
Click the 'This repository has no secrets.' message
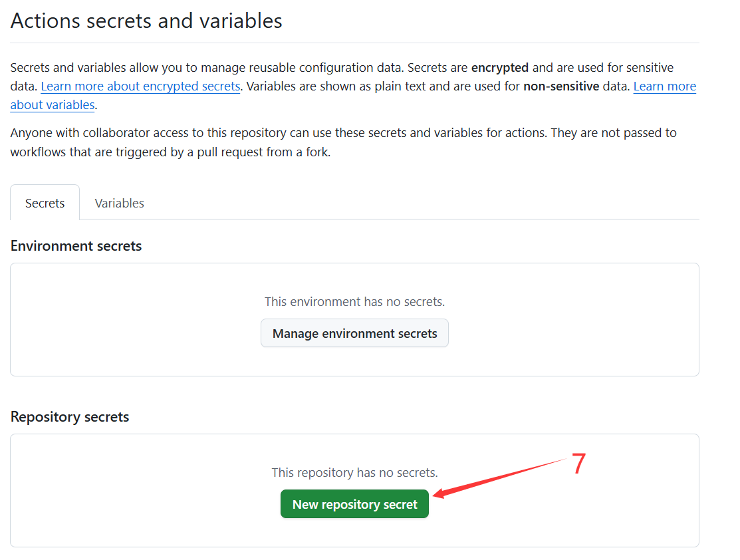click(x=354, y=473)
